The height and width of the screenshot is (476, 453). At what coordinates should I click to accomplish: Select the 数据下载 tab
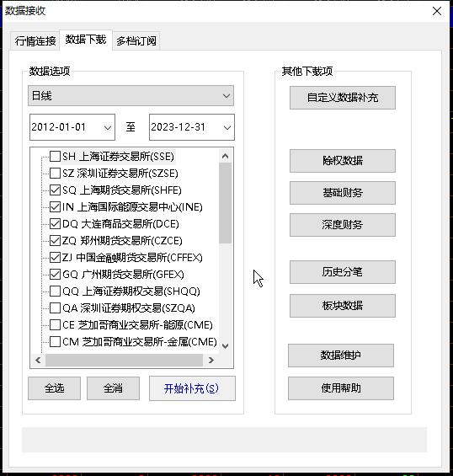click(x=86, y=40)
